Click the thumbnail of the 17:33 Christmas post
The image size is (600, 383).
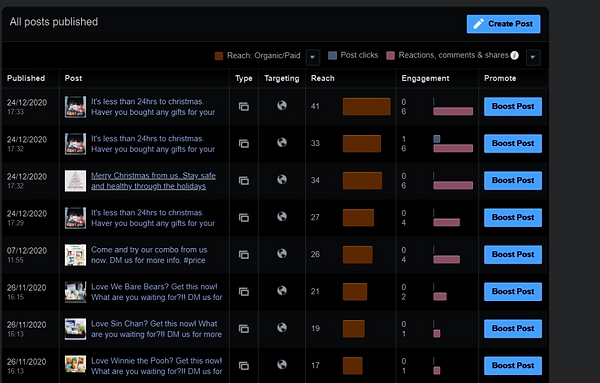tap(75, 107)
